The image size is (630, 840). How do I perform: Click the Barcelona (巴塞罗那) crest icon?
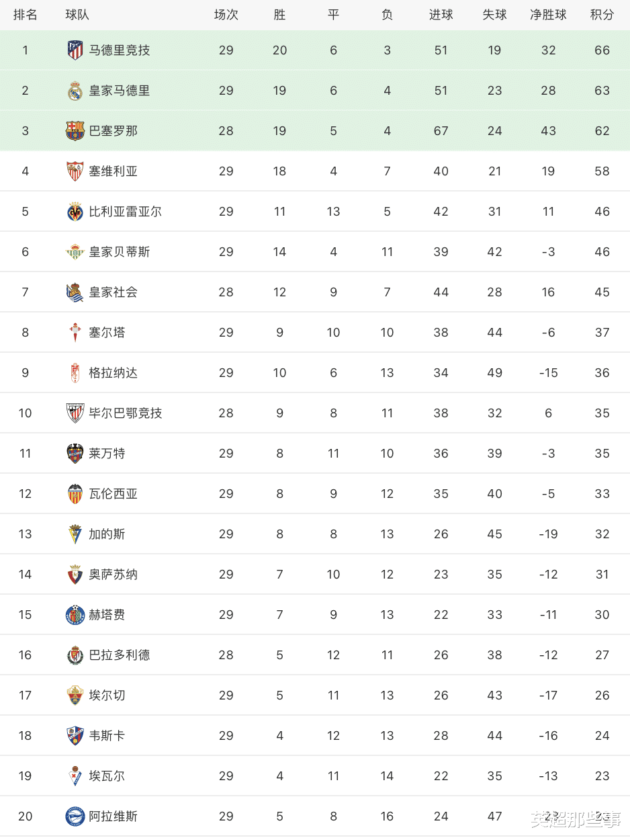point(75,131)
